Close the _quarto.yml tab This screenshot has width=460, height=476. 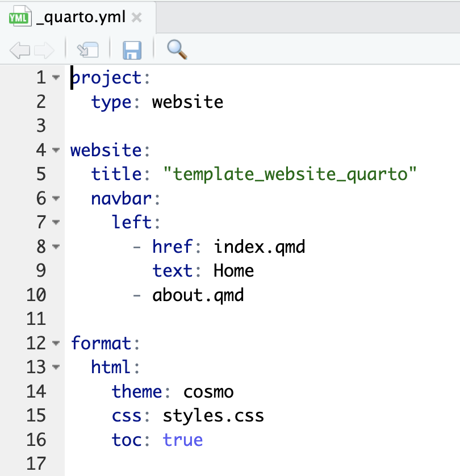(x=136, y=18)
